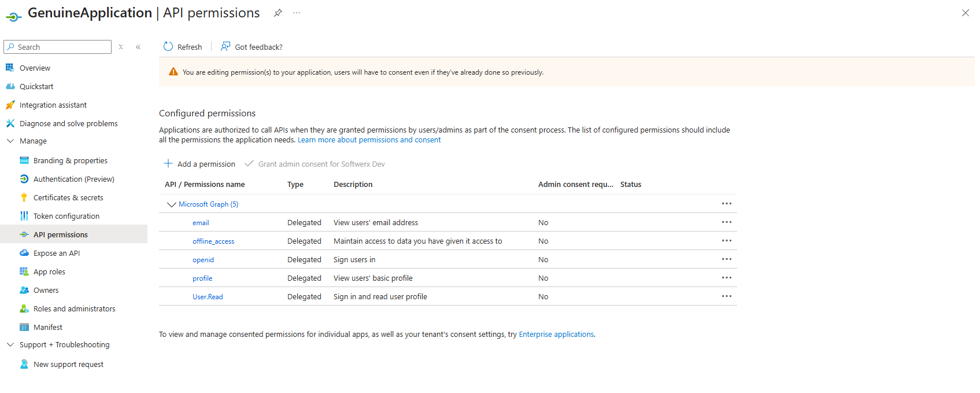980x393 pixels.
Task: Collapse the Support + Troubleshooting section
Action: (x=10, y=344)
